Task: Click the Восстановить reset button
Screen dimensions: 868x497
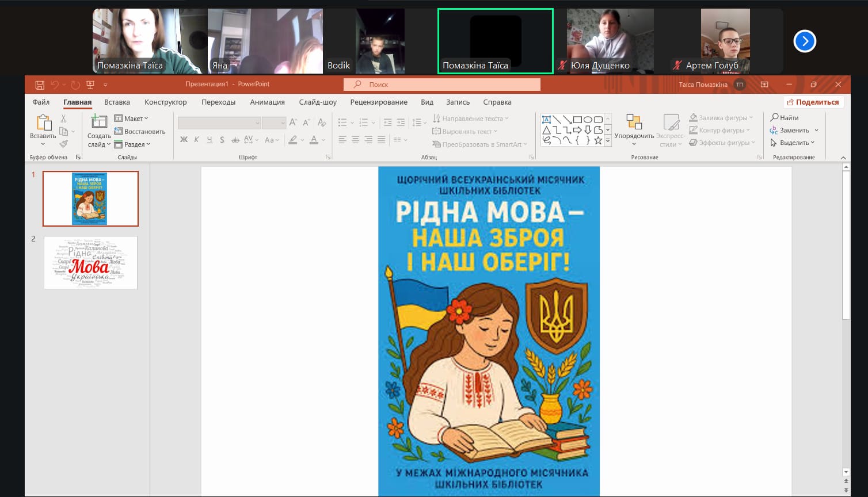Action: coord(140,131)
